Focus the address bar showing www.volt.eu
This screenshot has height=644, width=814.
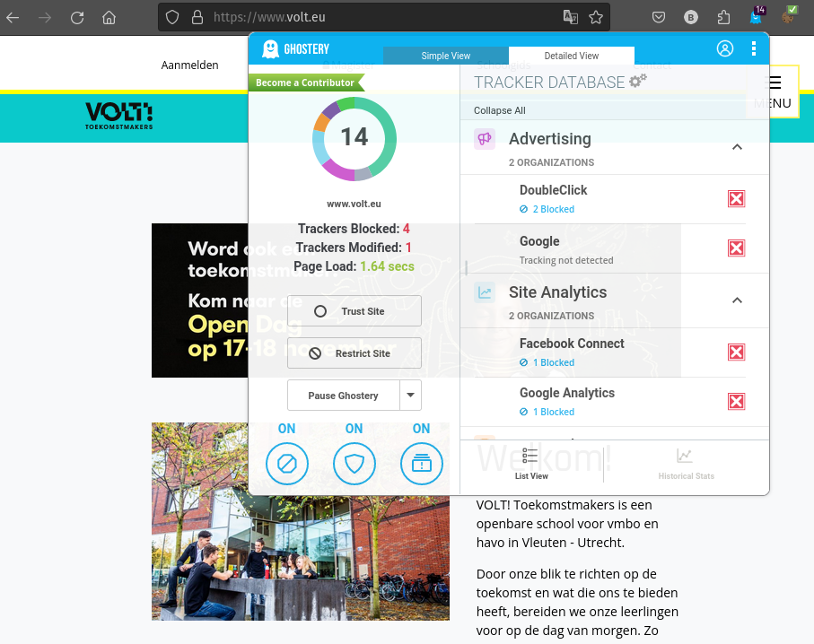[x=384, y=17]
